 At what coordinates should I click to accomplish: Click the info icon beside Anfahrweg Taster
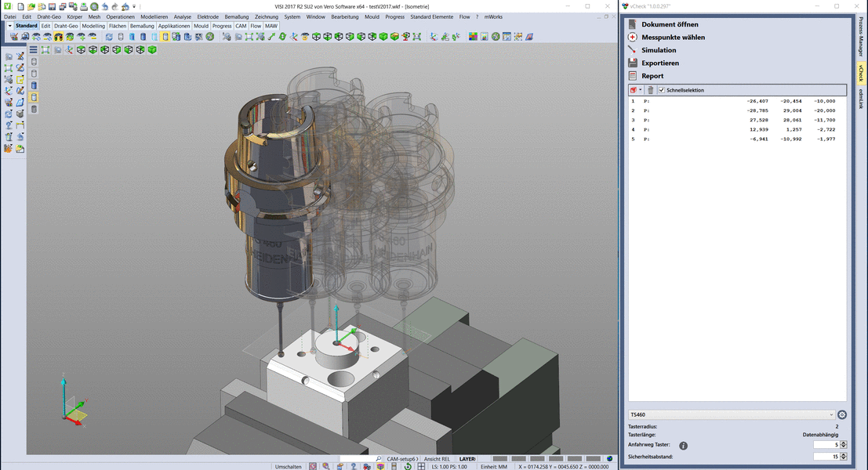pyautogui.click(x=684, y=446)
